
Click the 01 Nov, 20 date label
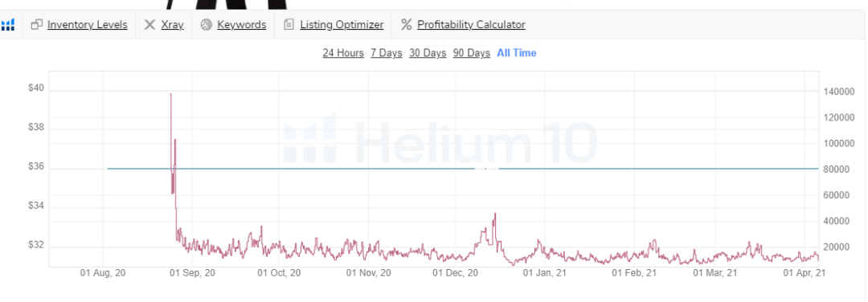point(369,273)
